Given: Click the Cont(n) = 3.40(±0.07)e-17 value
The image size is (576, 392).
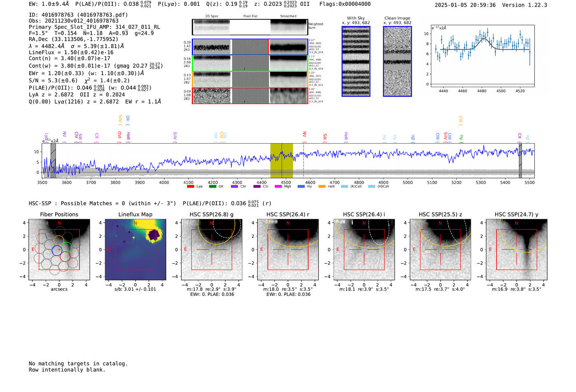Looking at the screenshot, I should point(70,59).
